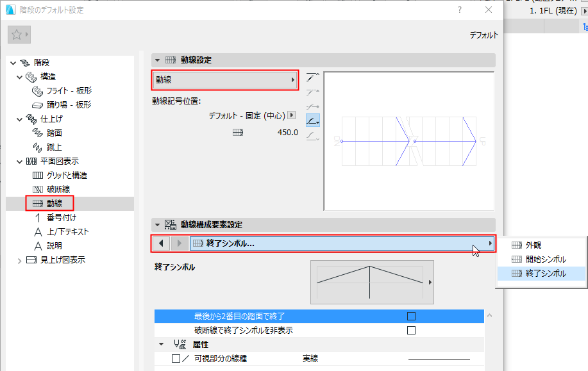Collapse the 属性 group
Image resolution: width=588 pixels, height=371 pixels.
click(x=161, y=344)
